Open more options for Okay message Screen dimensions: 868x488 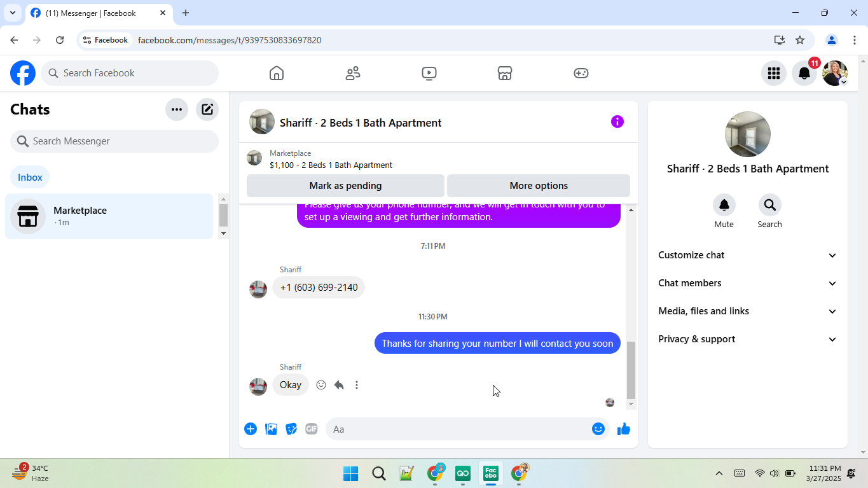click(357, 385)
